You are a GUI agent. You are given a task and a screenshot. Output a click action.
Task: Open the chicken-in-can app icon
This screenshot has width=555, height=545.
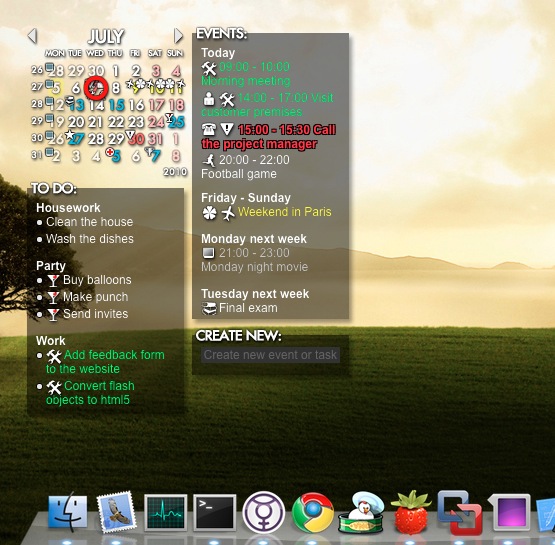tap(361, 512)
